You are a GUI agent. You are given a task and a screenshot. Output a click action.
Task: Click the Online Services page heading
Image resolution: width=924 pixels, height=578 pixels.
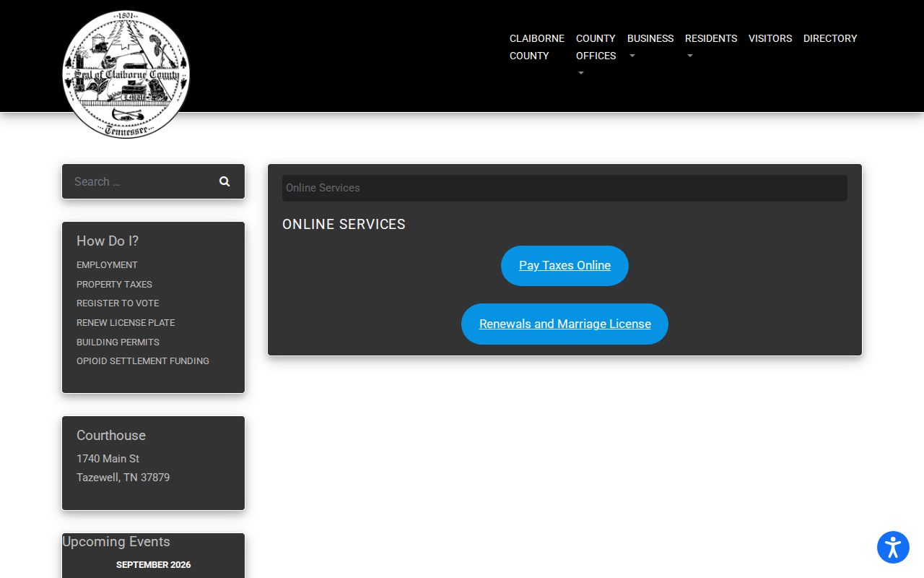[x=344, y=225]
